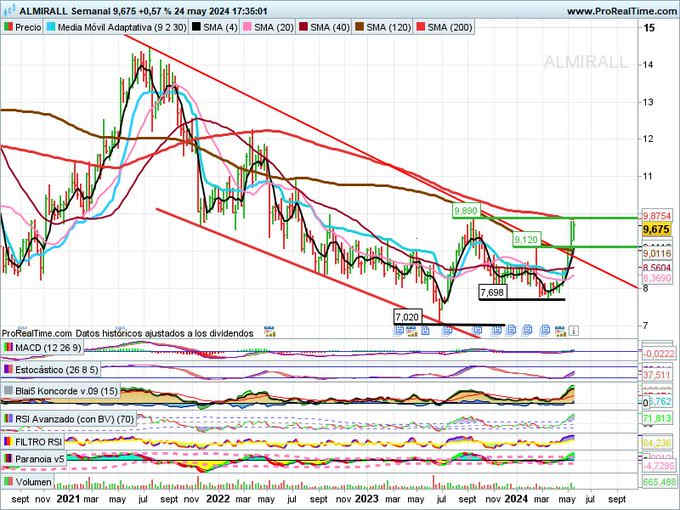Click the FILTRO RSI color icon
Screen dimensions: 680x510
[x=8, y=442]
